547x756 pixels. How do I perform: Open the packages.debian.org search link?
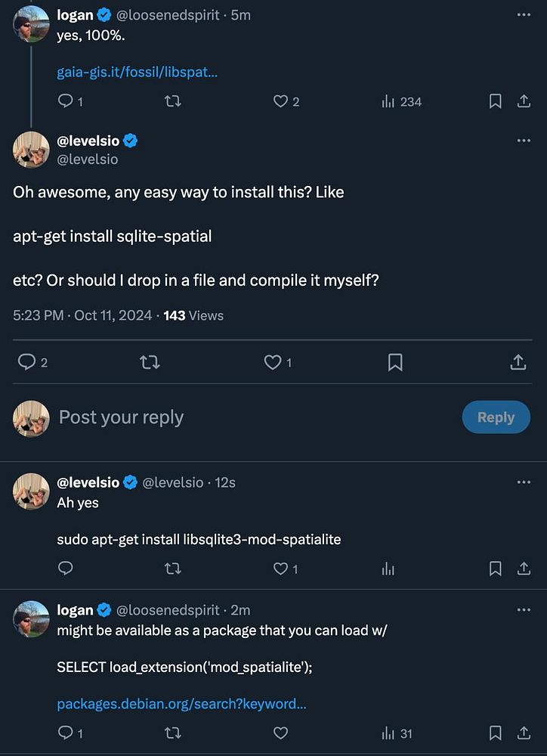click(x=181, y=704)
